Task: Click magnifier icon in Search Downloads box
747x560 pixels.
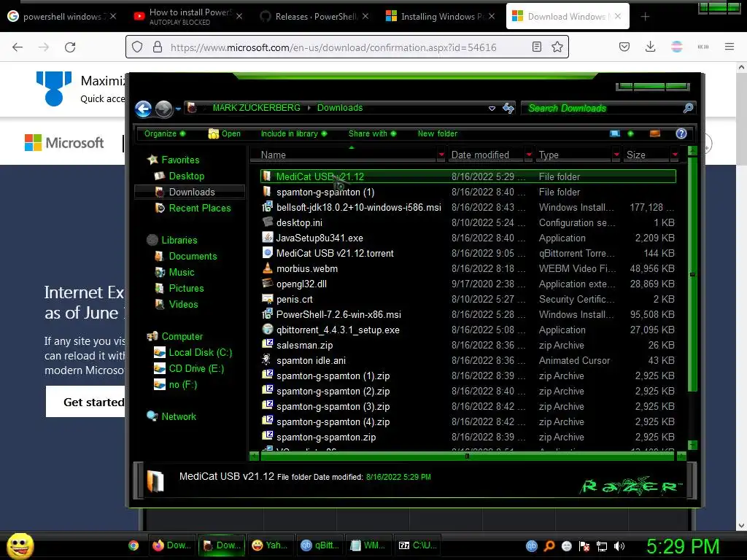Action: tap(688, 108)
